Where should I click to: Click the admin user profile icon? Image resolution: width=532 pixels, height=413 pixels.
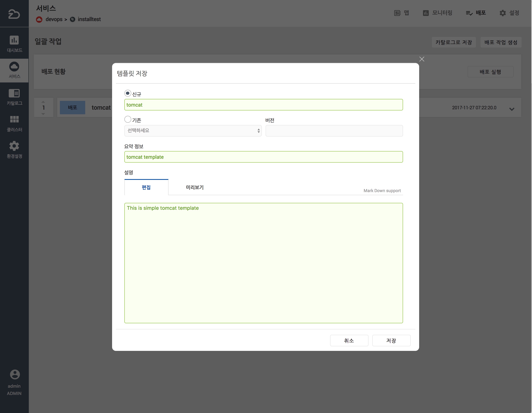[15, 374]
